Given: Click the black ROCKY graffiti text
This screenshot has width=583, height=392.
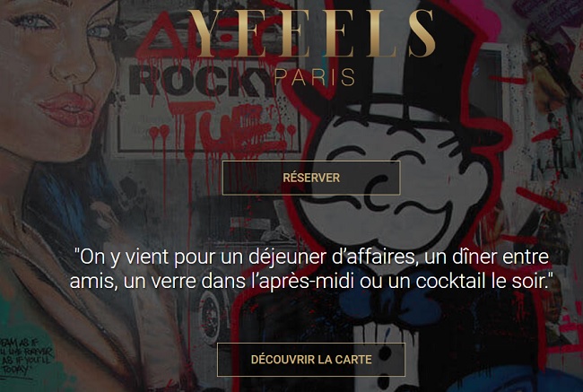Looking at the screenshot, I should point(203,82).
